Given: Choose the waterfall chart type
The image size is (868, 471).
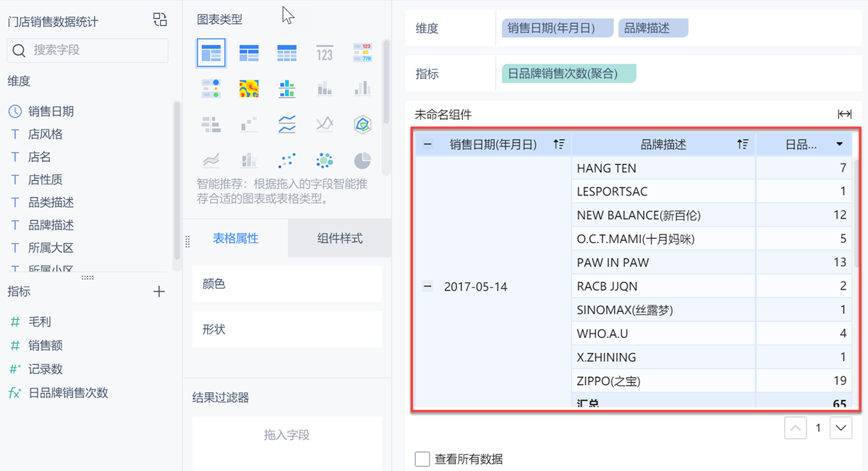Looking at the screenshot, I should (x=249, y=124).
